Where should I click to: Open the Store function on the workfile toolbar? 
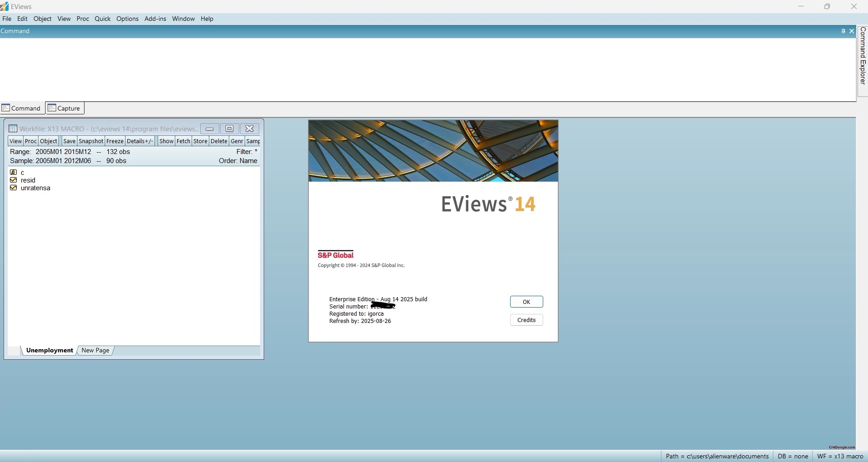click(x=200, y=141)
